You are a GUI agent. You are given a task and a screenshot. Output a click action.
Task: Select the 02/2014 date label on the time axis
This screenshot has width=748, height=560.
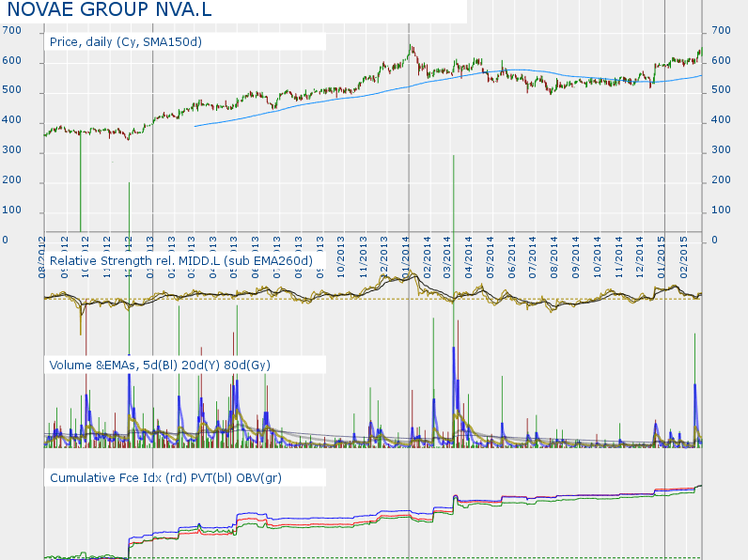(428, 257)
